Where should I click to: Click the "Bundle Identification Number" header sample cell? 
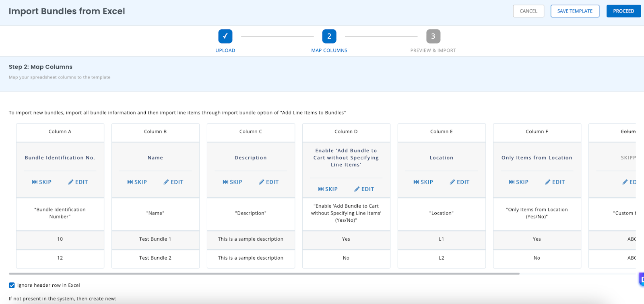click(x=60, y=213)
